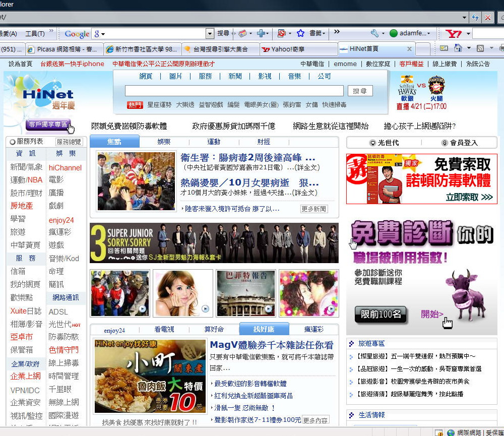Click the 小町 food promotion image

(x=150, y=376)
